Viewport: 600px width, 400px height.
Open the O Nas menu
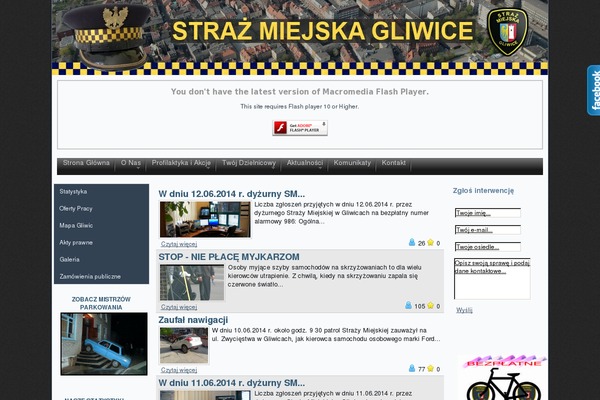[x=130, y=163]
